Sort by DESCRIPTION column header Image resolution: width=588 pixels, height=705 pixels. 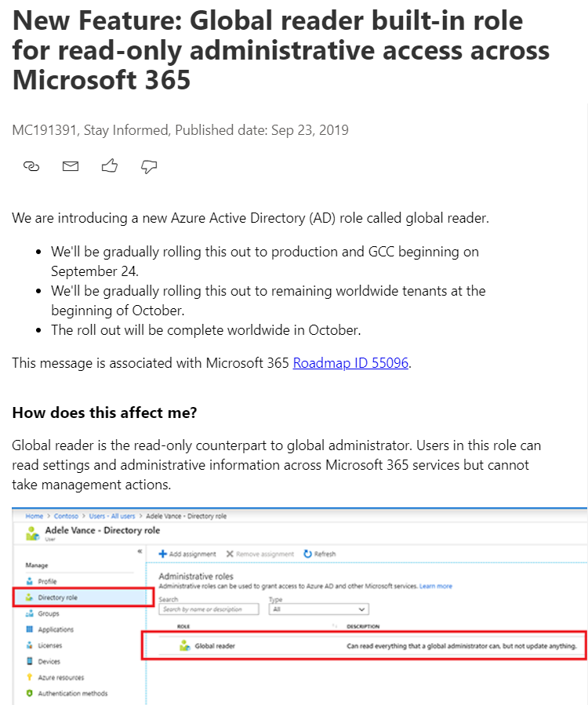[363, 627]
